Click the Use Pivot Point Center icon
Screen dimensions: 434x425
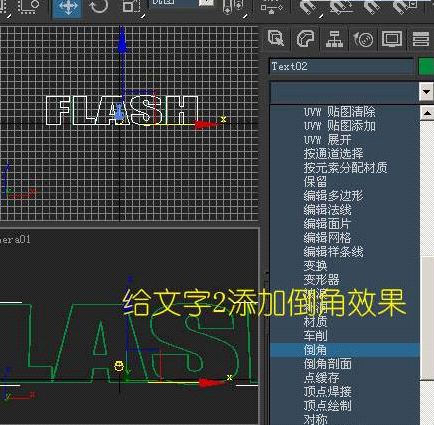point(234,7)
